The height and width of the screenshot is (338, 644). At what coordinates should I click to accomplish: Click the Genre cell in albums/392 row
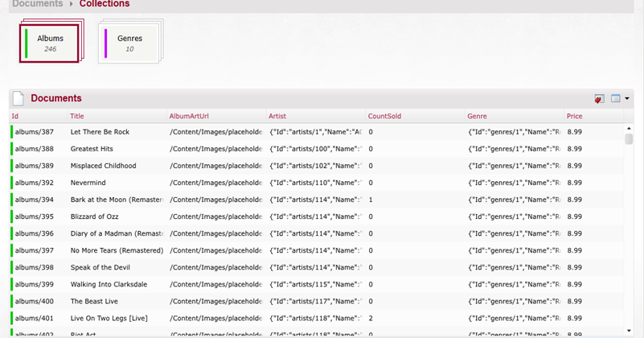pyautogui.click(x=515, y=183)
